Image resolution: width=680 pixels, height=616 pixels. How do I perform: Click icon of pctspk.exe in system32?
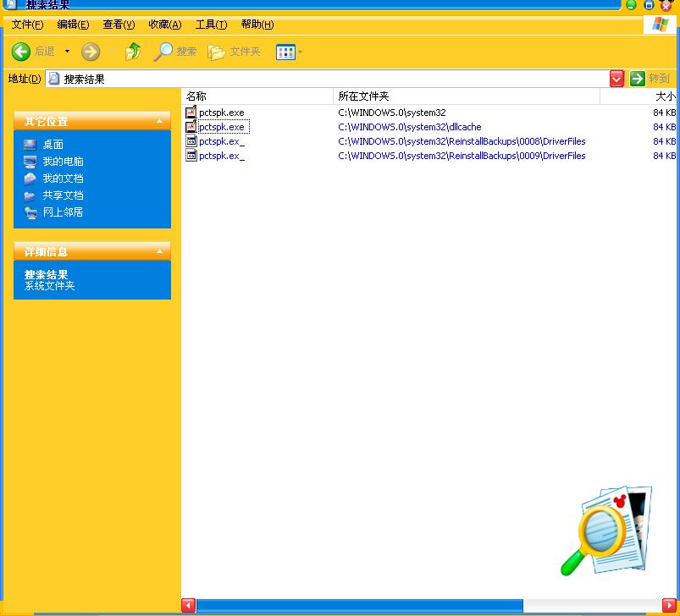pos(191,113)
